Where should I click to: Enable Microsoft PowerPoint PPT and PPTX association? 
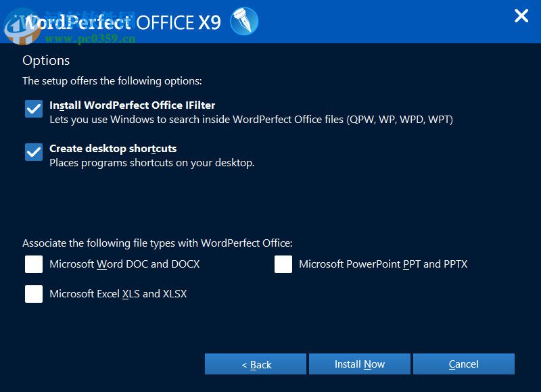[x=283, y=264]
